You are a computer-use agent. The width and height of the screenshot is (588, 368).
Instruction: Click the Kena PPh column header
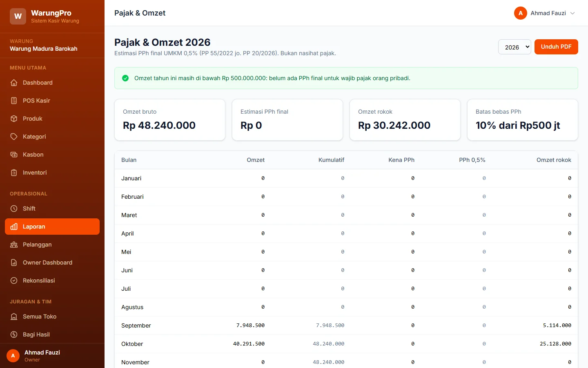pos(401,160)
